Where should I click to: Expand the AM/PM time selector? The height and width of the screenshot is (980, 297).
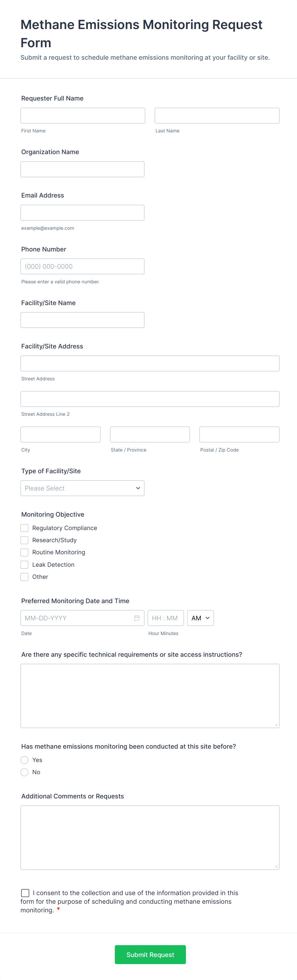point(200,618)
